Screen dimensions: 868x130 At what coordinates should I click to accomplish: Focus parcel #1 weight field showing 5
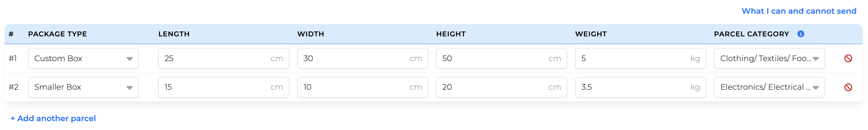pyautogui.click(x=641, y=58)
